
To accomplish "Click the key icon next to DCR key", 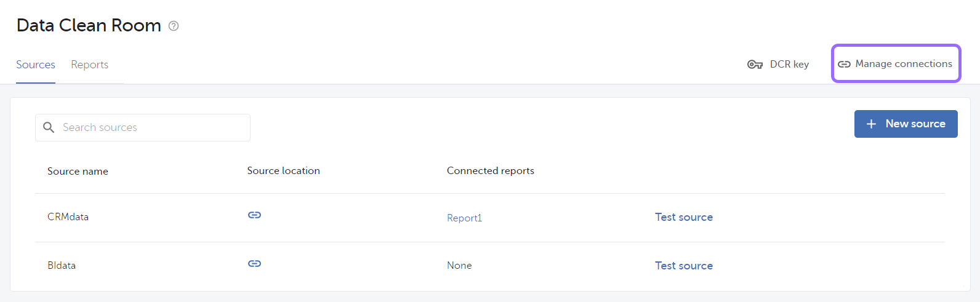I will click(755, 65).
